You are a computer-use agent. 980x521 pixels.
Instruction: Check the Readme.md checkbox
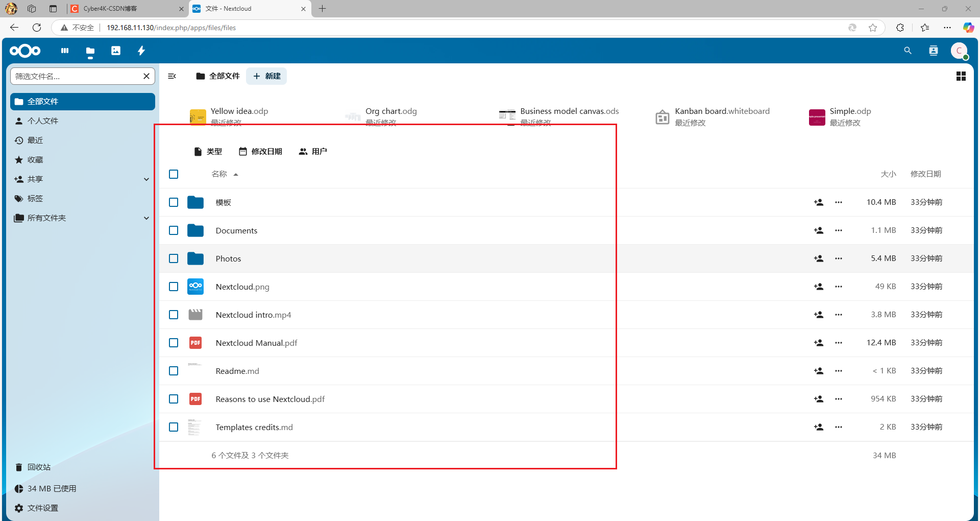174,371
